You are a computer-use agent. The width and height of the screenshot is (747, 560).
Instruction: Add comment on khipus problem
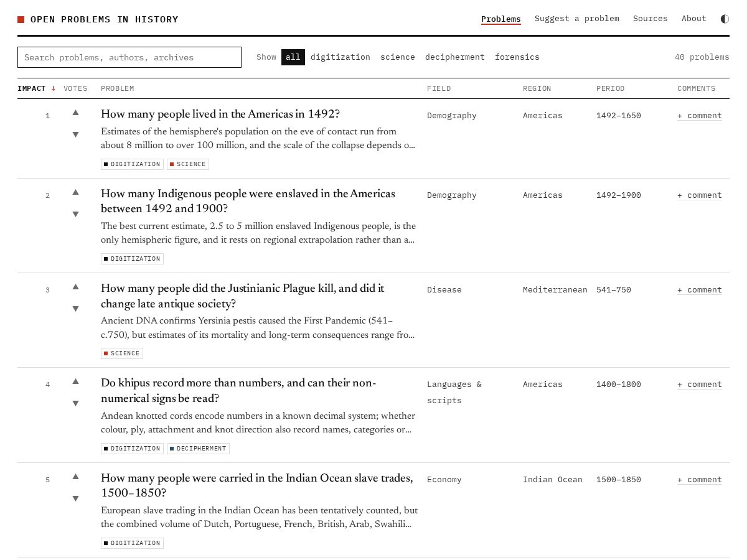point(700,385)
